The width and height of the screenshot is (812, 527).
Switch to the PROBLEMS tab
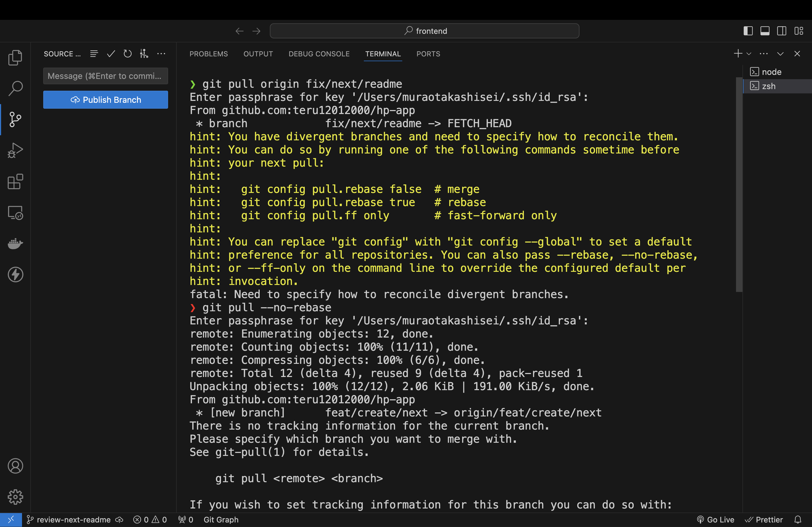(208, 54)
